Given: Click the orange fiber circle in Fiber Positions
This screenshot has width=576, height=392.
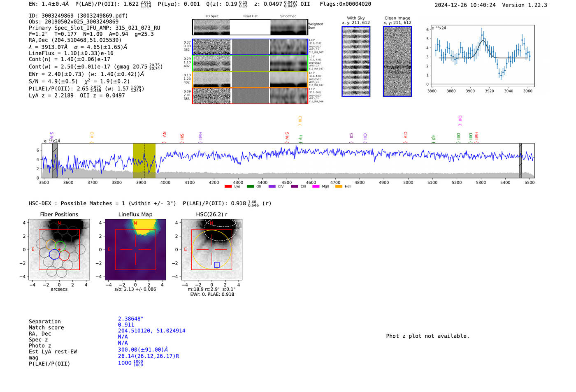Looking at the screenshot, I should point(51,245).
